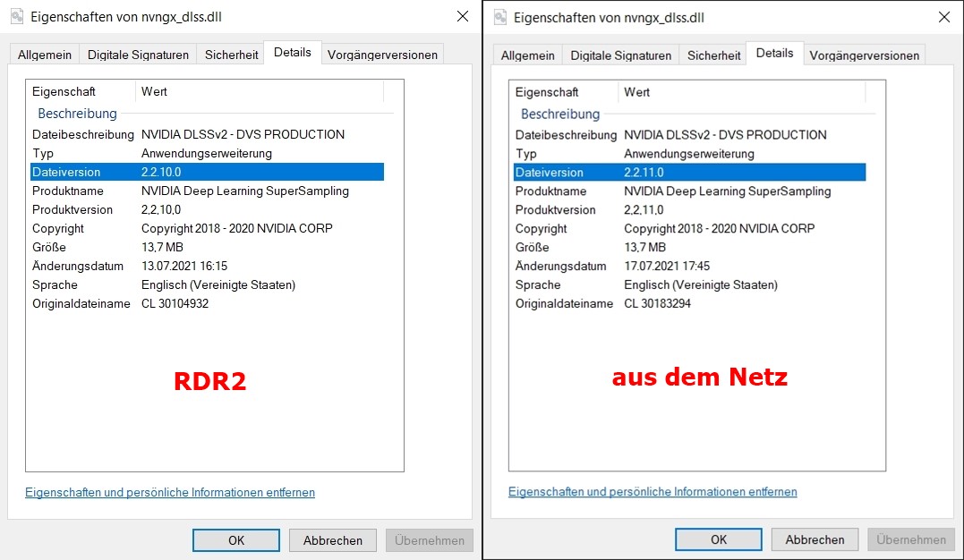Click the file icon in right title bar

coord(500,17)
